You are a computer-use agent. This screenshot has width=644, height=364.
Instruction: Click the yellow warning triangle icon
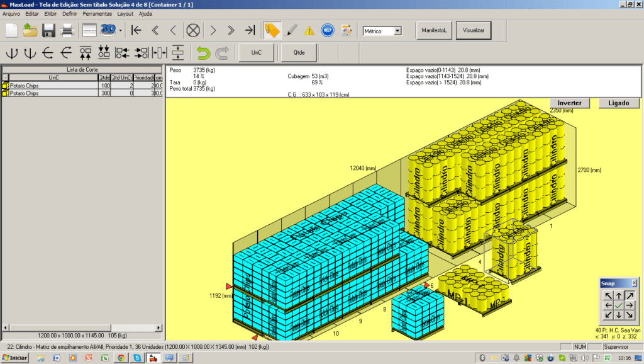pos(309,30)
